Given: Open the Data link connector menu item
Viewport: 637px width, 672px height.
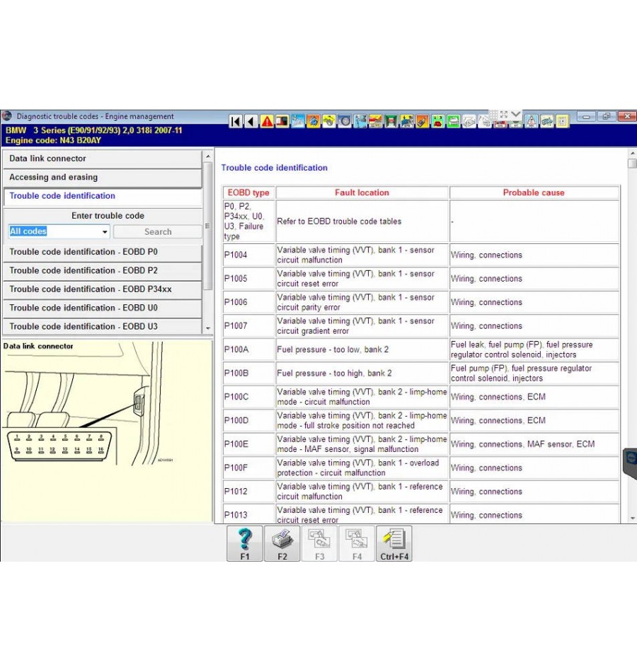Looking at the screenshot, I should (103, 158).
